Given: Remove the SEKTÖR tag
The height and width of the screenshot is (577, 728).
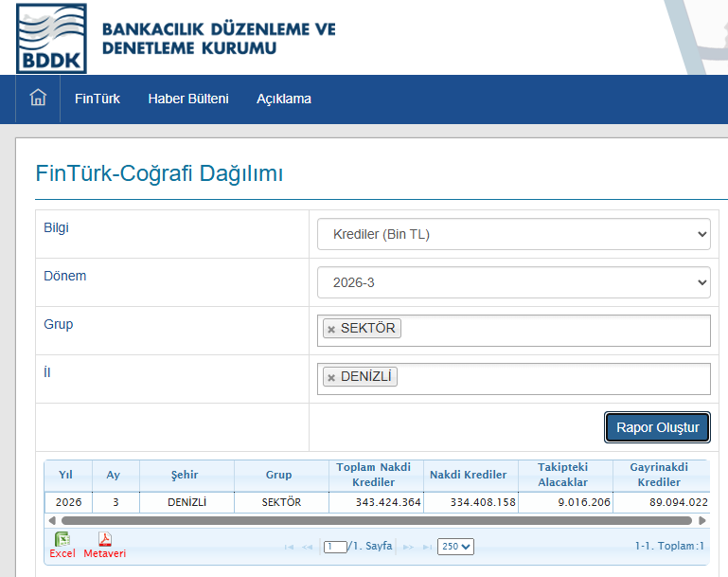Looking at the screenshot, I should click(331, 329).
